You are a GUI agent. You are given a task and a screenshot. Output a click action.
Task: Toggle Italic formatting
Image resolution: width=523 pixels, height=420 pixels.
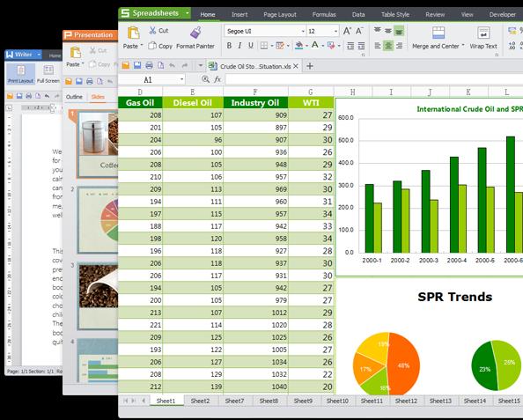pyautogui.click(x=239, y=46)
